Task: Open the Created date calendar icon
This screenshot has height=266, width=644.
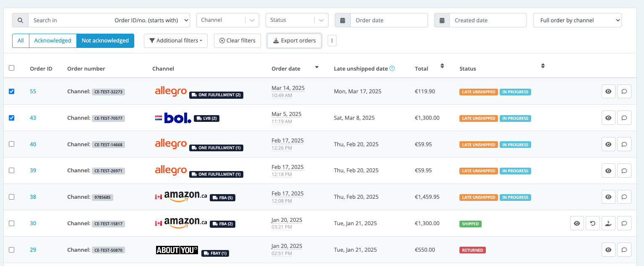Action: click(x=442, y=20)
